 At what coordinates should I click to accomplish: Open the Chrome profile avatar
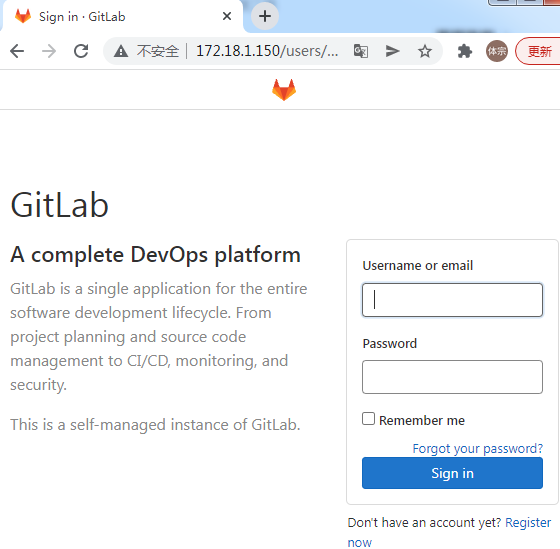(496, 51)
